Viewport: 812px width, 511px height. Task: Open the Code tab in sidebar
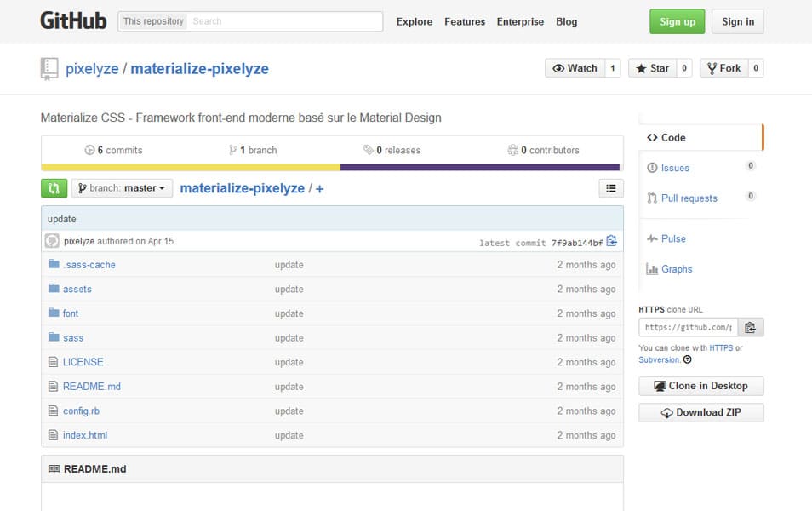click(700, 137)
